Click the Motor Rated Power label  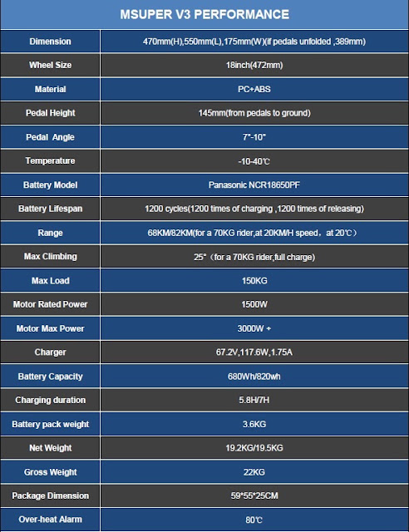click(50, 304)
